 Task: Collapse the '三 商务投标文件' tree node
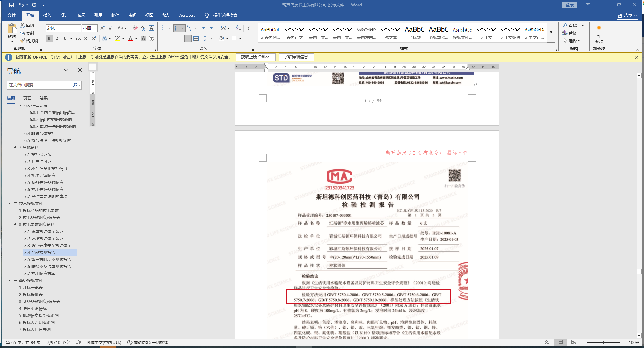click(x=9, y=280)
